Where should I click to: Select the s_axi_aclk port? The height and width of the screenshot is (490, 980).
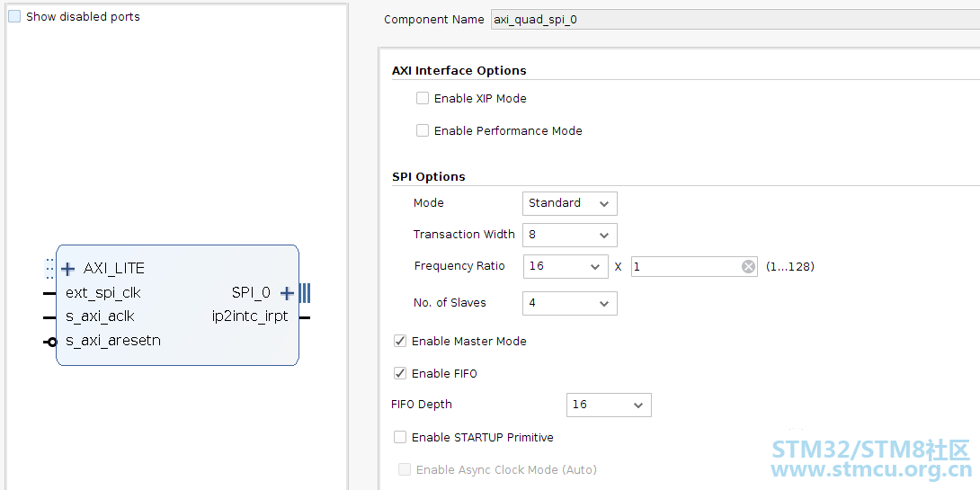[100, 316]
